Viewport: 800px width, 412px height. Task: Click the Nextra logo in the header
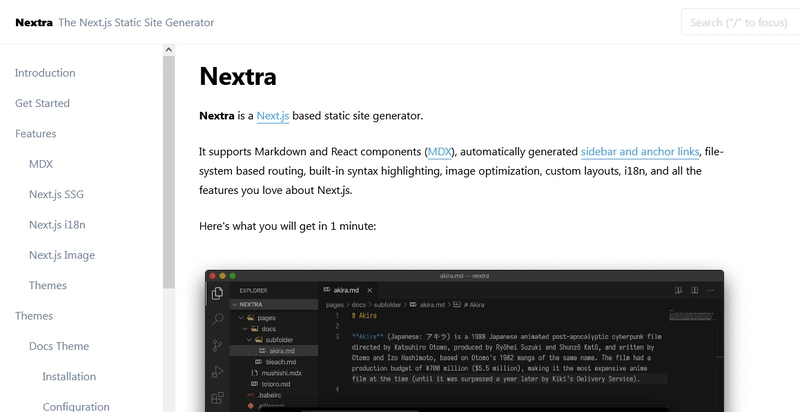[34, 22]
